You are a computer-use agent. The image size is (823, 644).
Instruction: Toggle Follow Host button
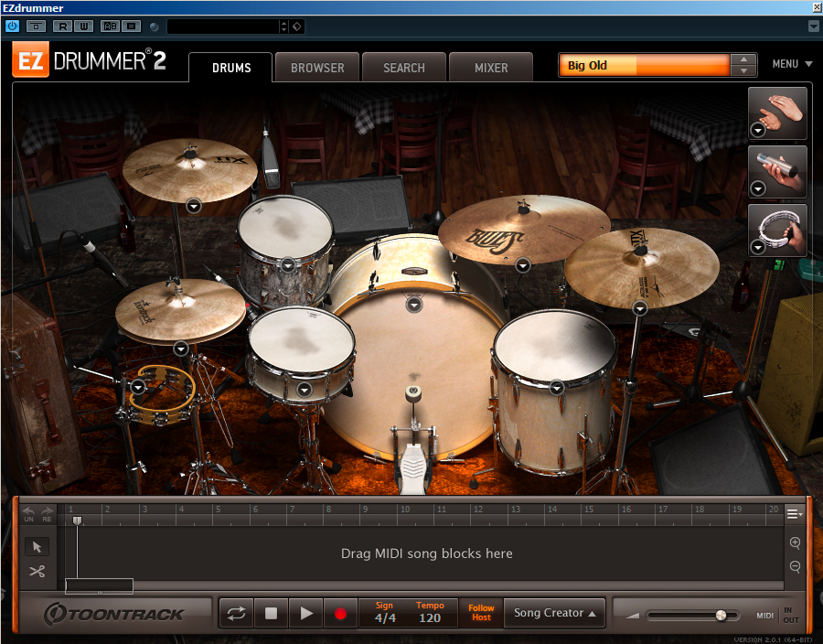481,613
